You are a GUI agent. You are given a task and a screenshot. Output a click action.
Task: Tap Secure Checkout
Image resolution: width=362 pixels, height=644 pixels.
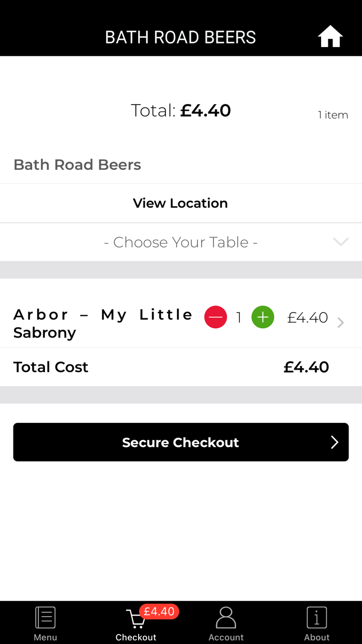[x=180, y=442]
